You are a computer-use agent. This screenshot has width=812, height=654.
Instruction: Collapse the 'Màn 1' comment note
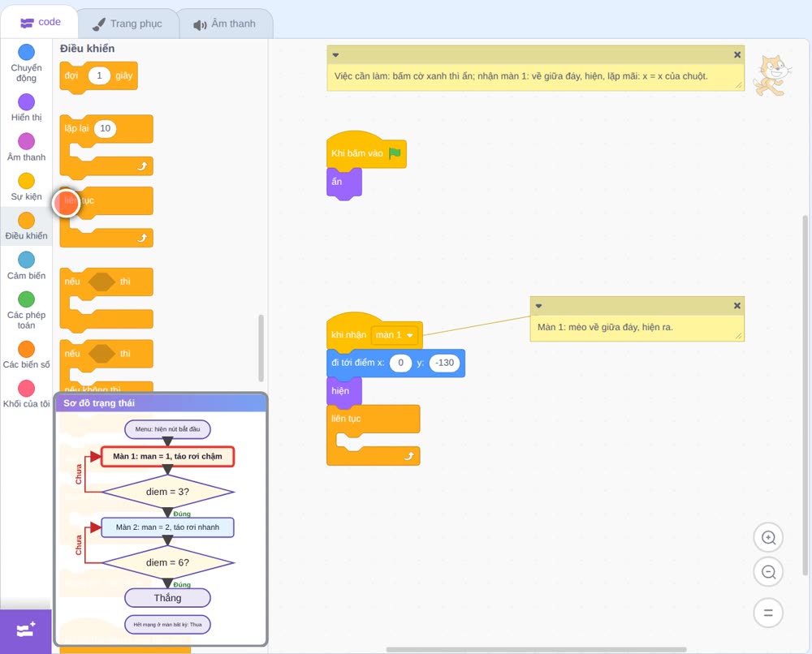pos(538,306)
